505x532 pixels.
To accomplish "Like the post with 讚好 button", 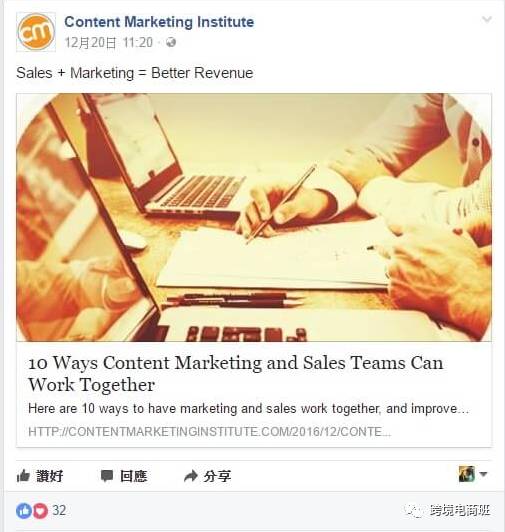I will click(40, 476).
